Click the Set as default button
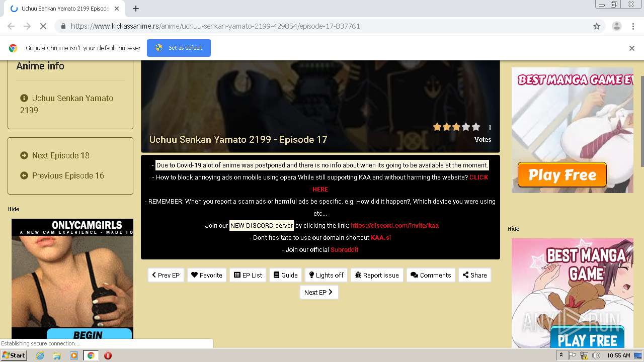This screenshot has width=644, height=362. coord(179,48)
